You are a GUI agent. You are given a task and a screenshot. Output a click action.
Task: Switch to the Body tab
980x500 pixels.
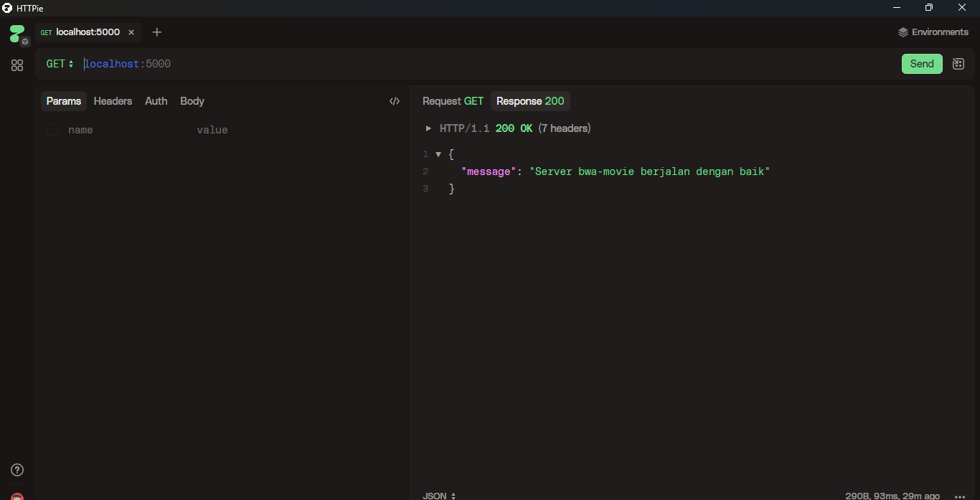(x=192, y=101)
